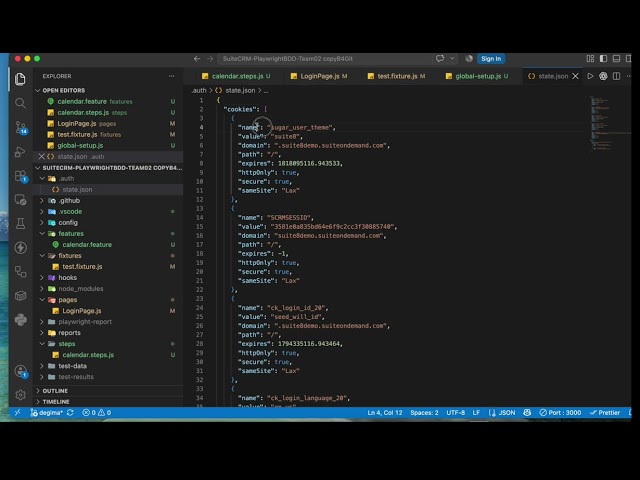The height and width of the screenshot is (480, 640).
Task: Click the AI icon beside editor run button
Action: click(603, 76)
